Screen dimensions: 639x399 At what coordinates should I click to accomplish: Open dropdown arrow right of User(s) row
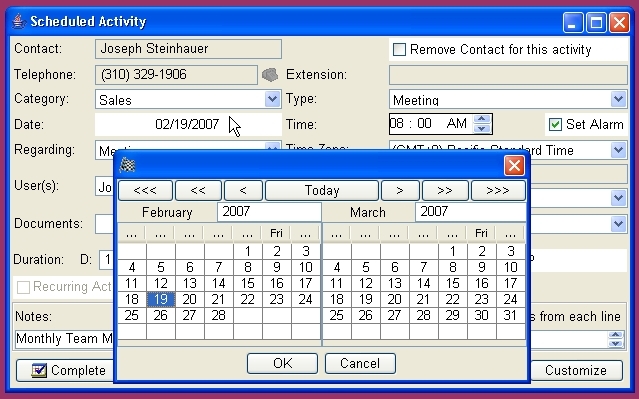618,198
